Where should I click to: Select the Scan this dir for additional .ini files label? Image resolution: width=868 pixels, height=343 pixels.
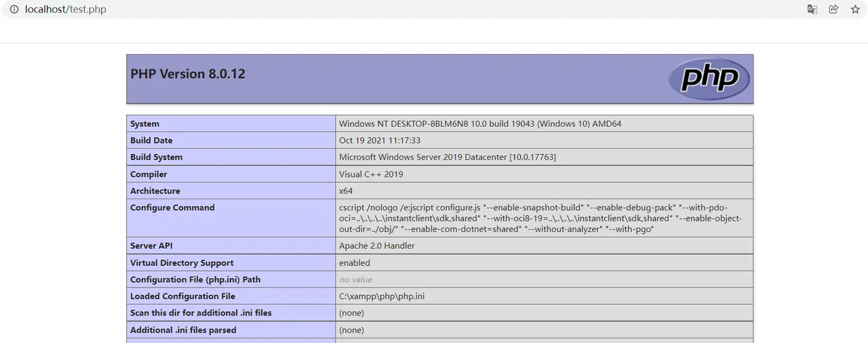click(201, 313)
